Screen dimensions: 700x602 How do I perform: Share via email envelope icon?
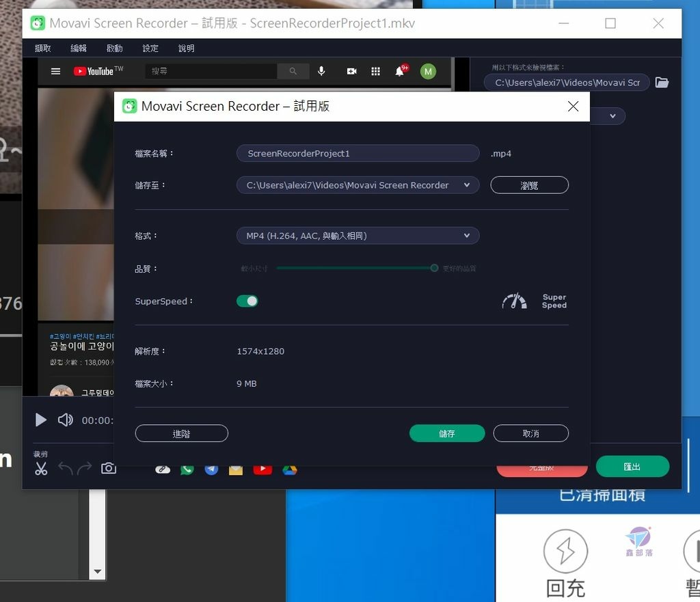coord(236,470)
